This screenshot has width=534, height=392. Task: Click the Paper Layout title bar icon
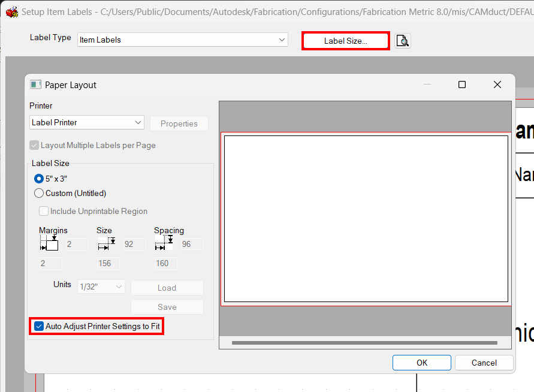tap(35, 85)
